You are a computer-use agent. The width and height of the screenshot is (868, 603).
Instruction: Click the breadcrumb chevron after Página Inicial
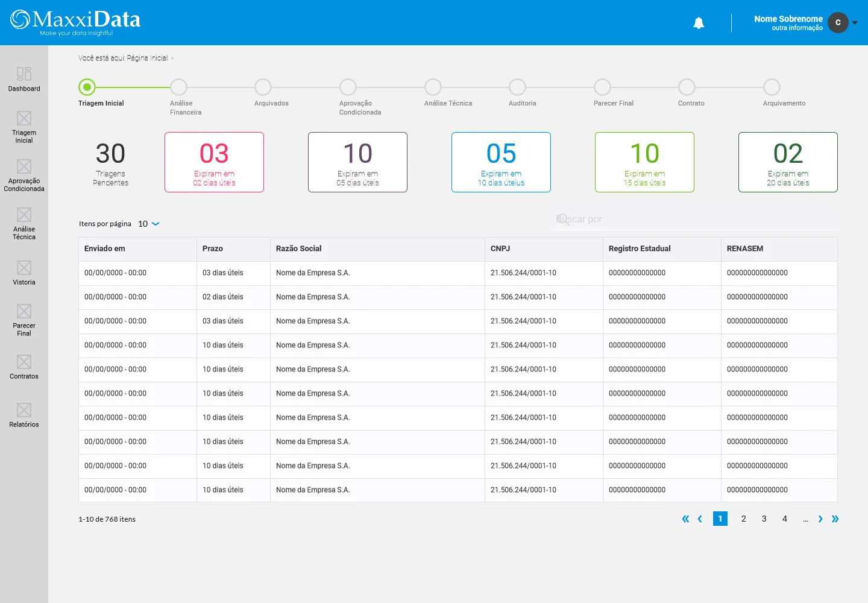(x=172, y=58)
